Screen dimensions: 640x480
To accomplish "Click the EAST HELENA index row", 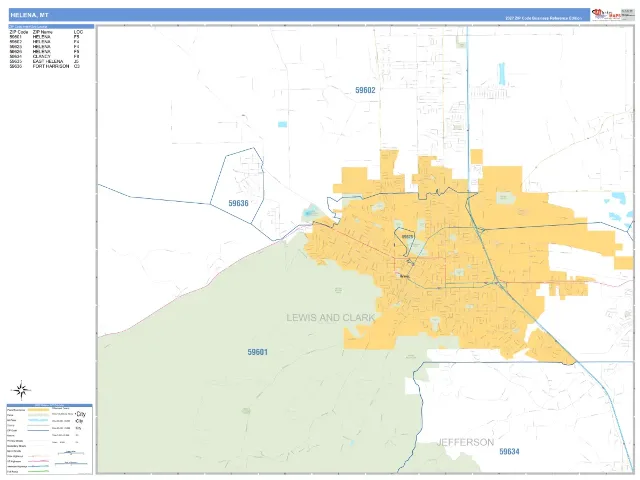I will click(44, 61).
